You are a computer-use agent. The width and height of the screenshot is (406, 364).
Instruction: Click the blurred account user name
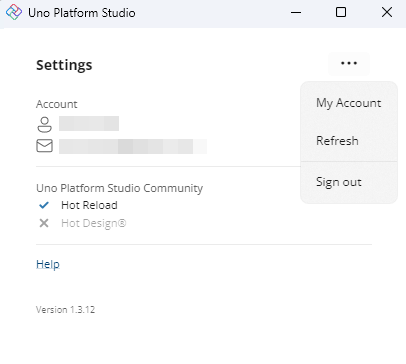[x=89, y=123]
